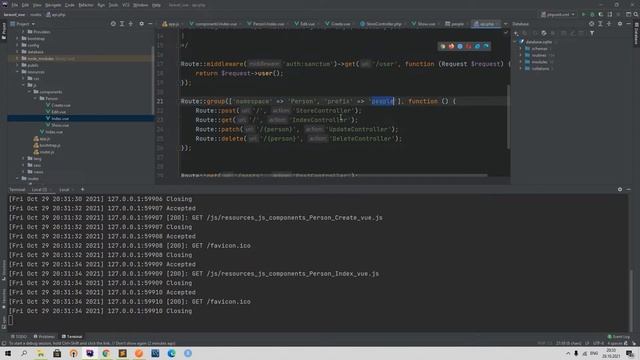Click the Debug bug icon
640x360 pixels.
coord(592,15)
